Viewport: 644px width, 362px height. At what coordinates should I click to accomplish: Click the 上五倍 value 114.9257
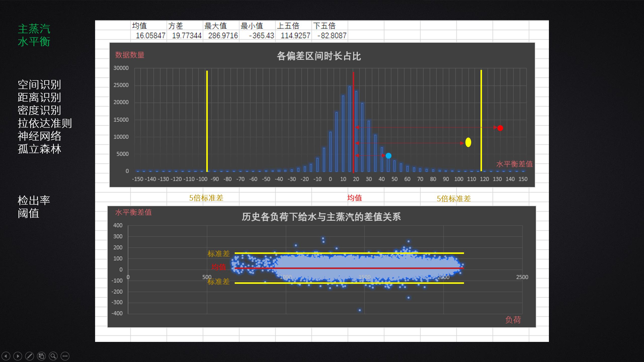point(295,36)
